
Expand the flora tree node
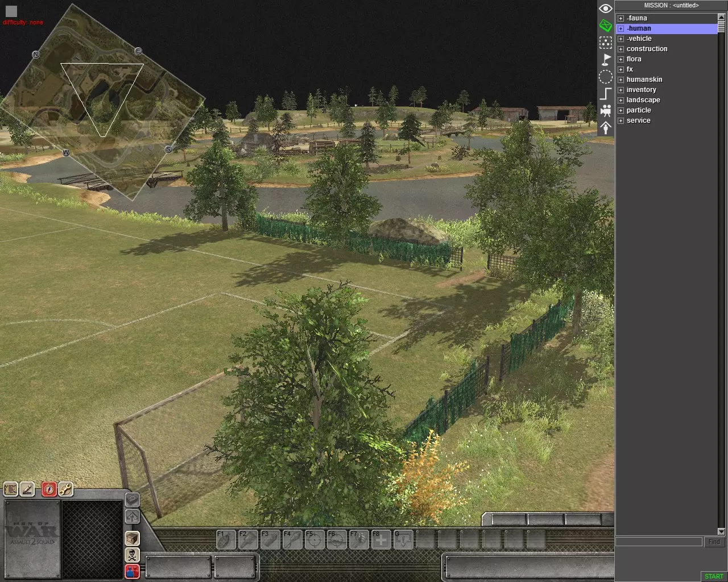click(621, 59)
